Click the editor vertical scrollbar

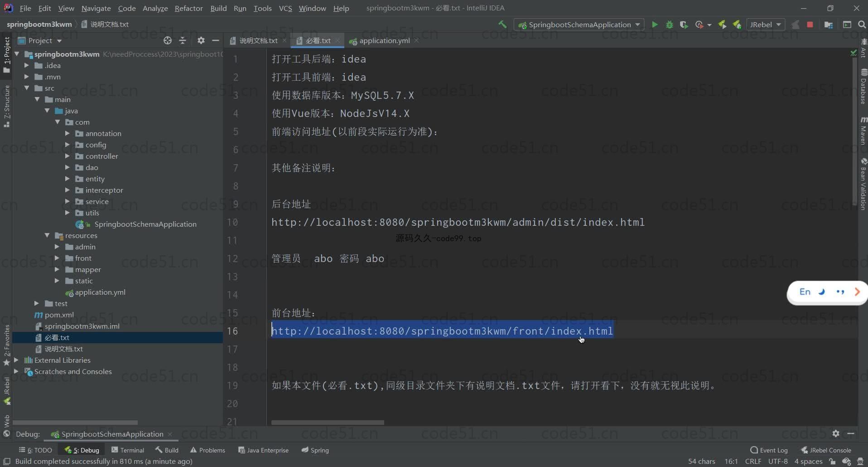854,131
